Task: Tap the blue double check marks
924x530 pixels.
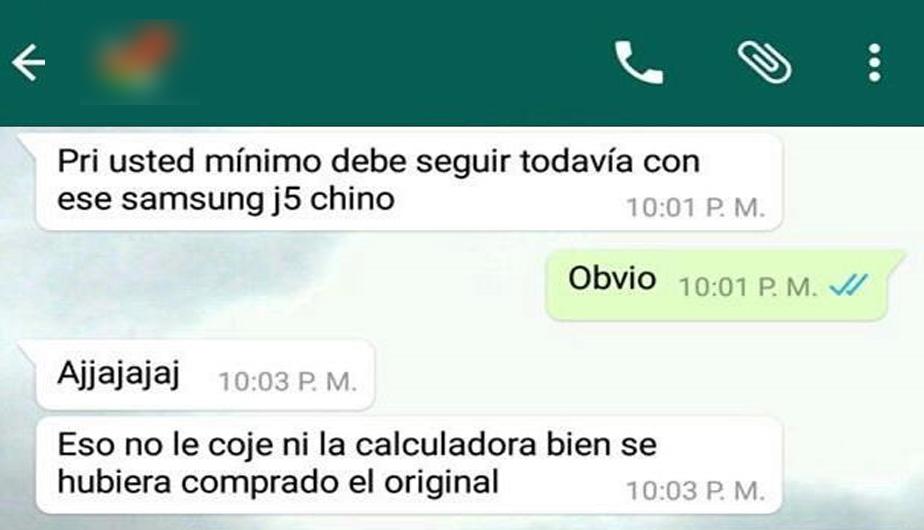Action: 849,285
